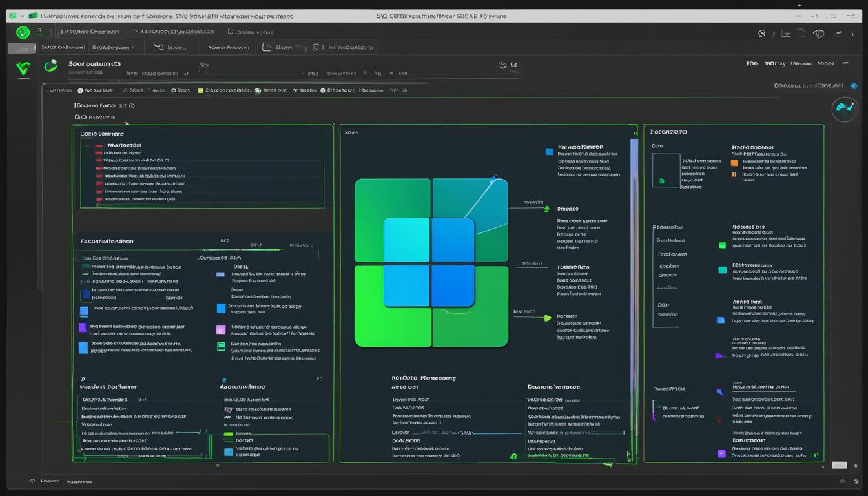This screenshot has height=496, width=868.
Task: Click the round teal icon at right edge
Action: [844, 107]
